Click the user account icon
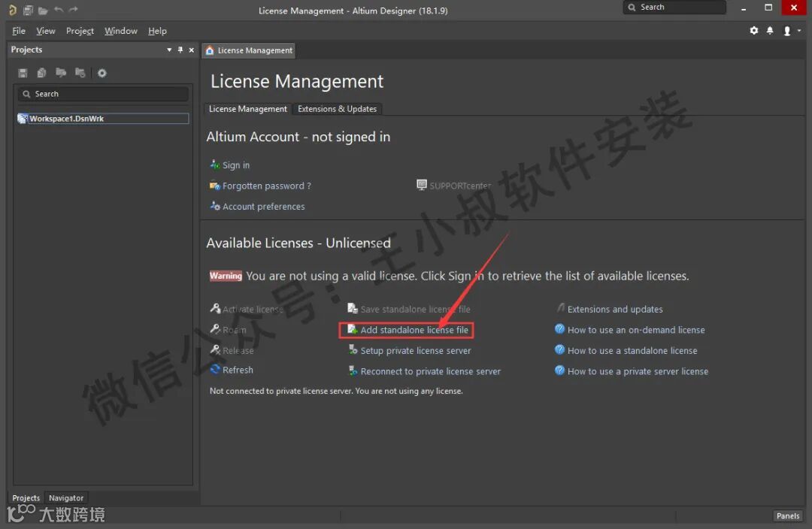Viewport: 812px width, 529px height. 787,31
